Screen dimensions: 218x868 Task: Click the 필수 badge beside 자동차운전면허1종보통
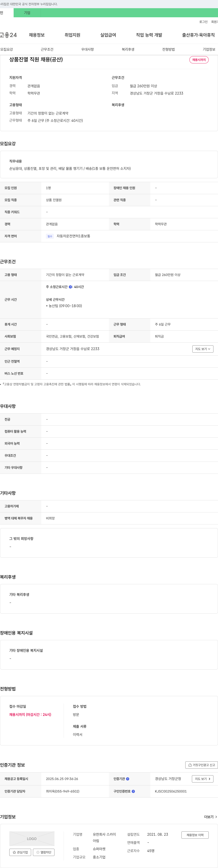click(50, 236)
